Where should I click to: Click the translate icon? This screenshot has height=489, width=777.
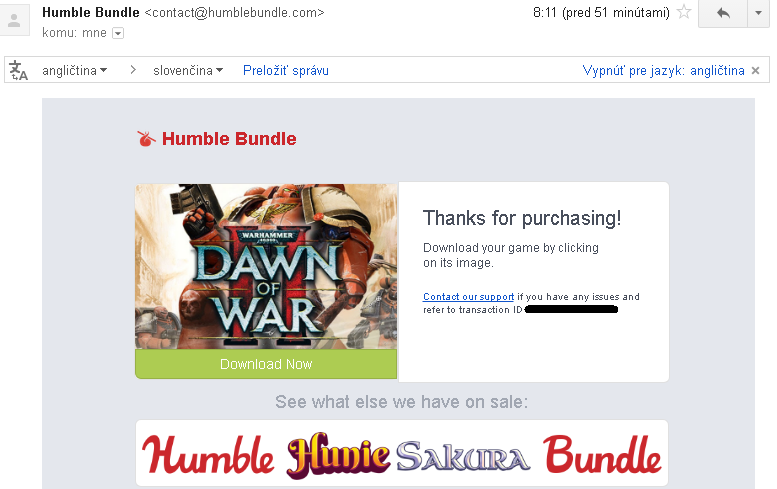pyautogui.click(x=19, y=70)
